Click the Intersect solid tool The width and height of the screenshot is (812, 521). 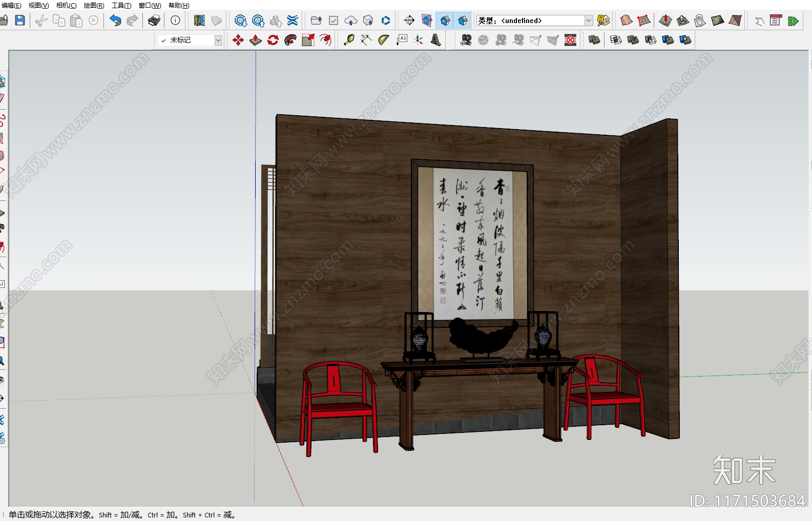(616, 40)
